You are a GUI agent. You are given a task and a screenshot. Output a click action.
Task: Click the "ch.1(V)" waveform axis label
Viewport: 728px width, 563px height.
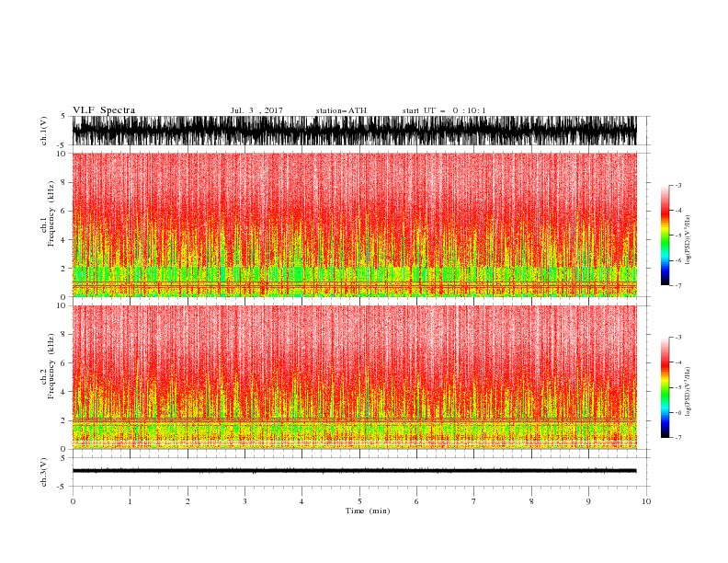point(44,131)
